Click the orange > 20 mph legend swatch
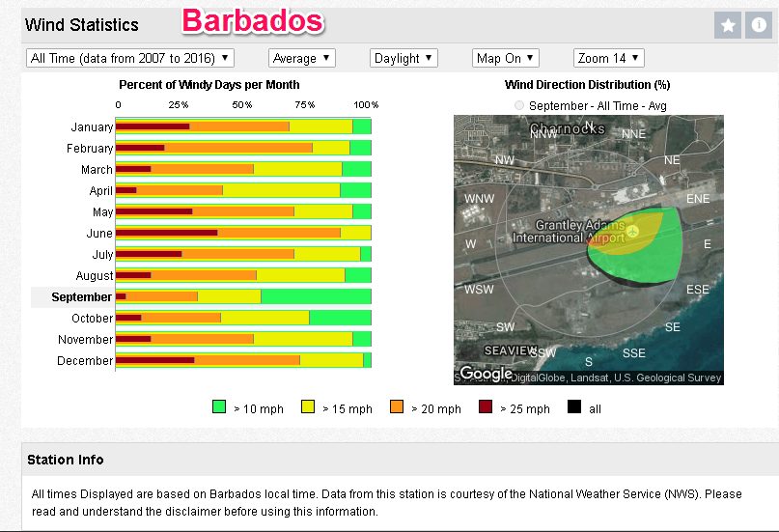This screenshot has width=779, height=532. coord(396,408)
